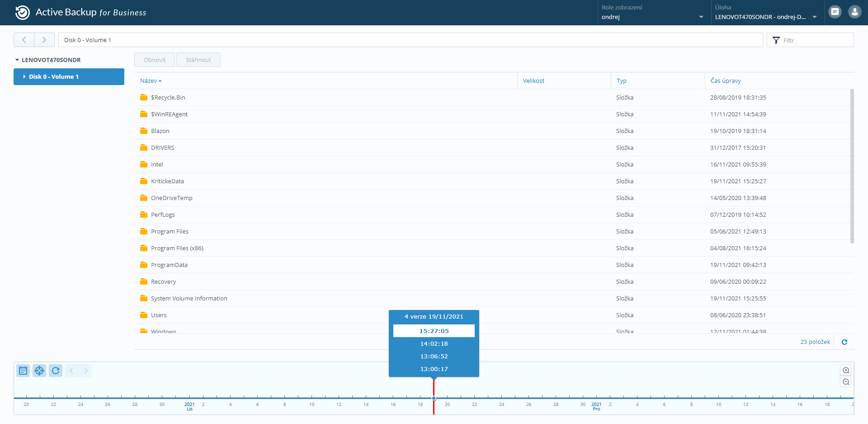Select the 13:00:17 backup version
Screen dimensions: 868x424
tap(434, 369)
